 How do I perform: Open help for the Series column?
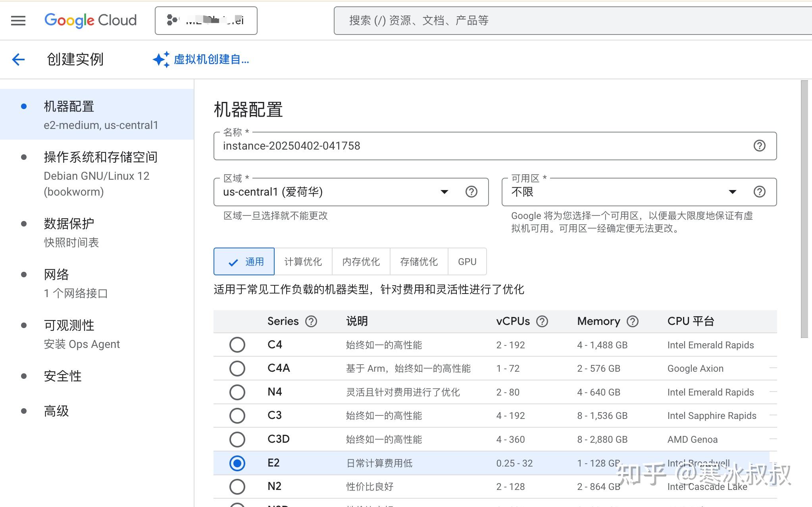[312, 321]
